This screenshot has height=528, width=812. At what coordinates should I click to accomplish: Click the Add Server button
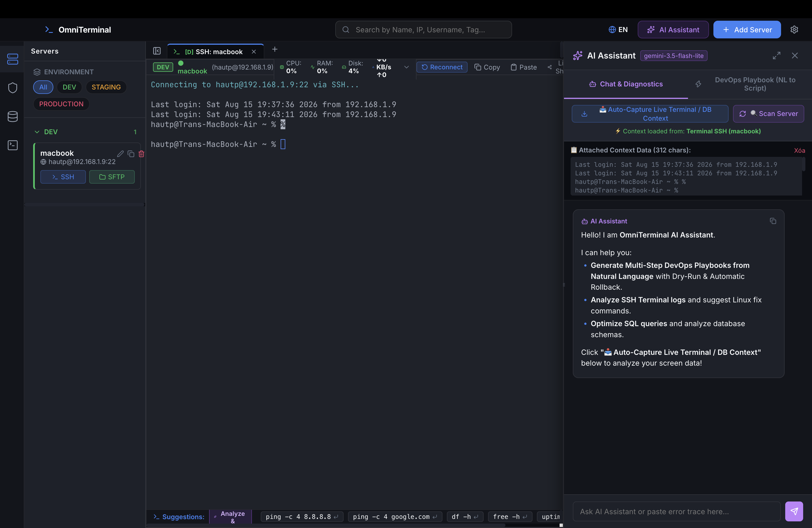point(747,30)
